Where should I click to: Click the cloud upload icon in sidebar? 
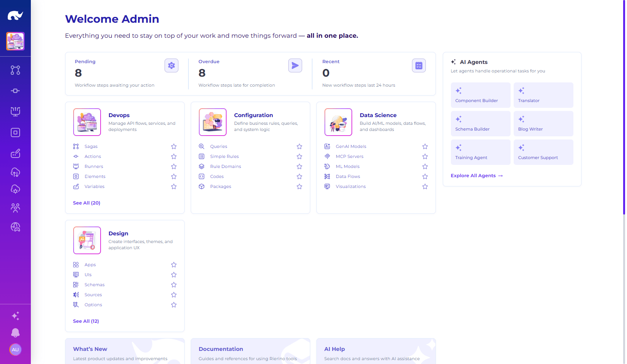15,172
